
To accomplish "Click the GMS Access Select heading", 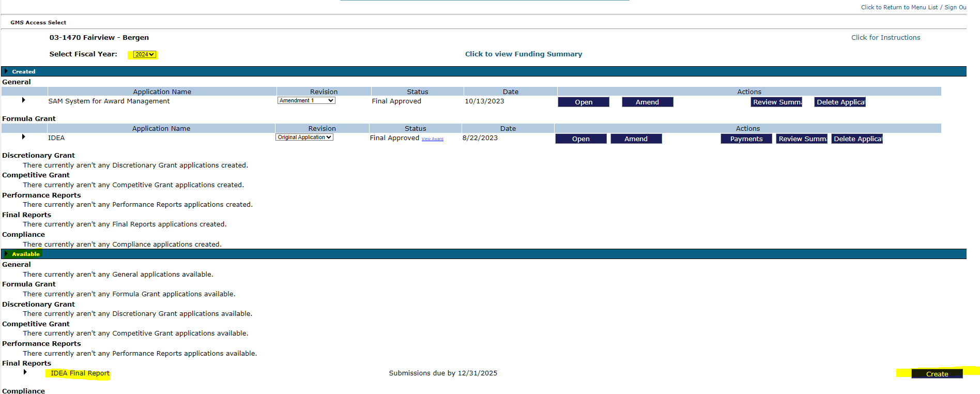I will coord(38,22).
